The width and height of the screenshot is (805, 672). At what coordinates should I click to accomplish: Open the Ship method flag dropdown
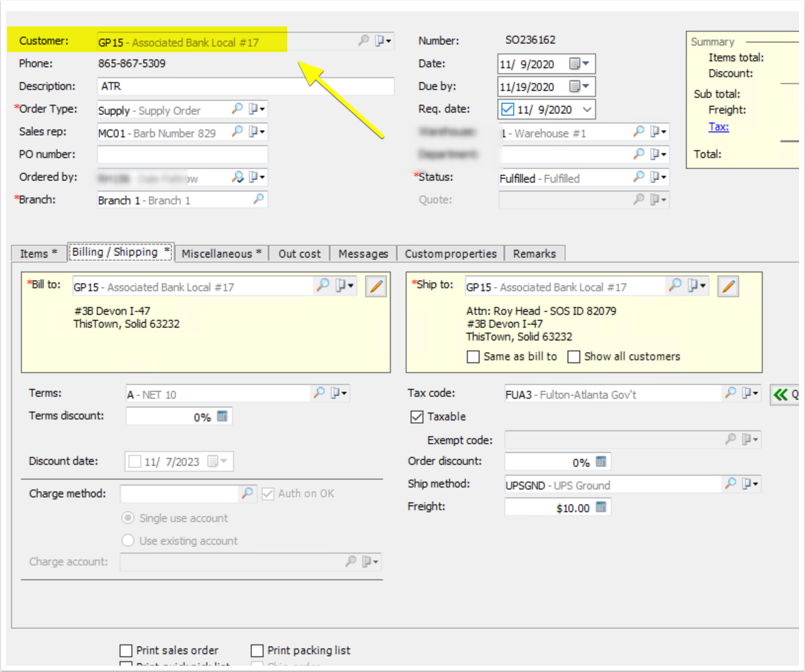tap(750, 483)
